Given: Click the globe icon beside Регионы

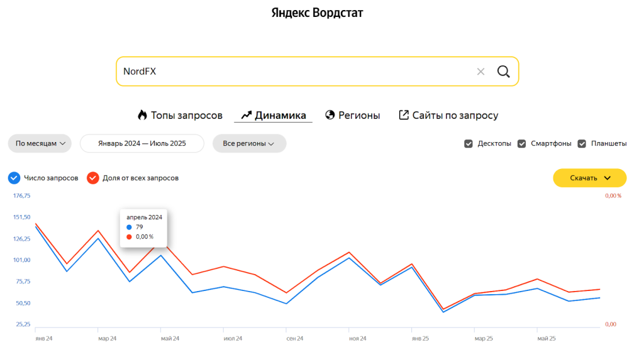Looking at the screenshot, I should pyautogui.click(x=330, y=115).
